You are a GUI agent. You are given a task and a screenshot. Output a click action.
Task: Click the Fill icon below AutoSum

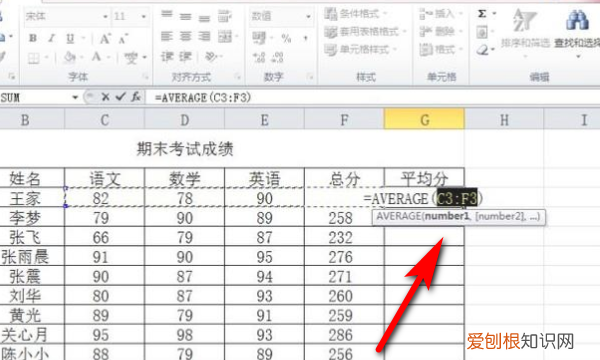[482, 32]
